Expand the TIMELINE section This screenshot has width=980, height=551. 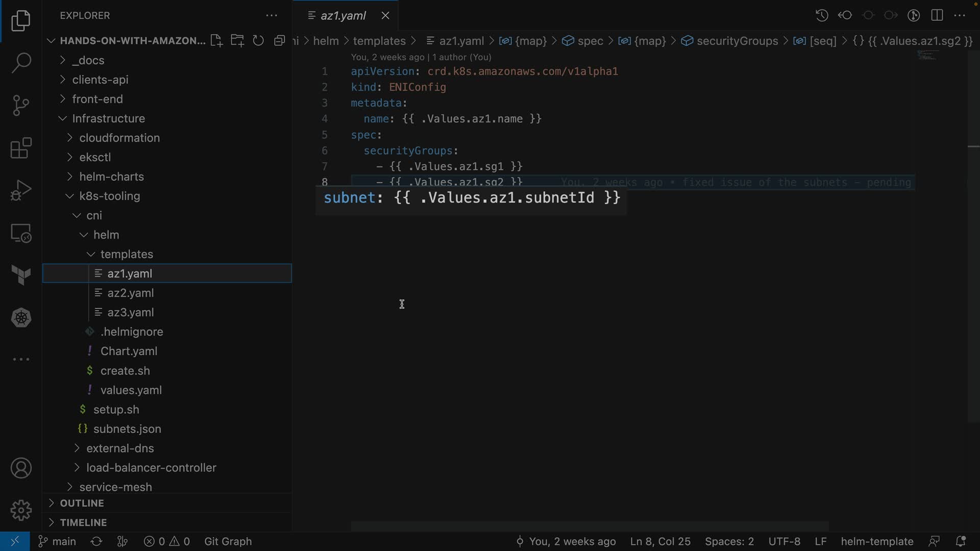83,522
